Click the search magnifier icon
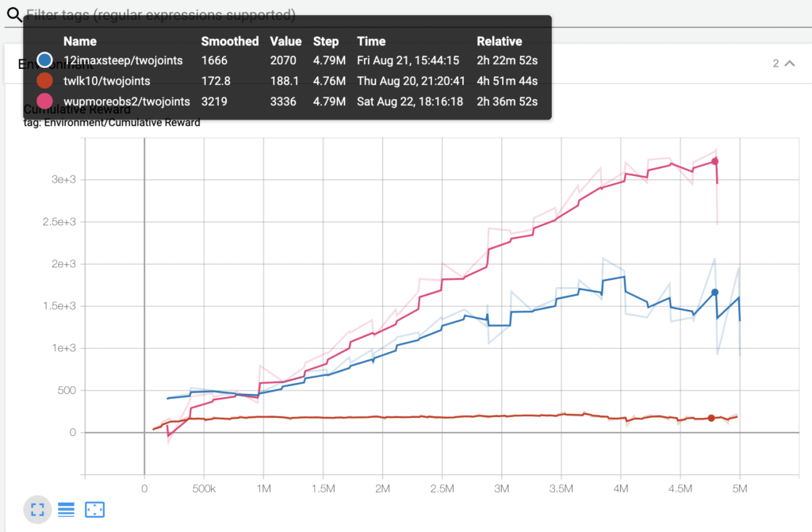This screenshot has width=812, height=532. click(x=14, y=14)
